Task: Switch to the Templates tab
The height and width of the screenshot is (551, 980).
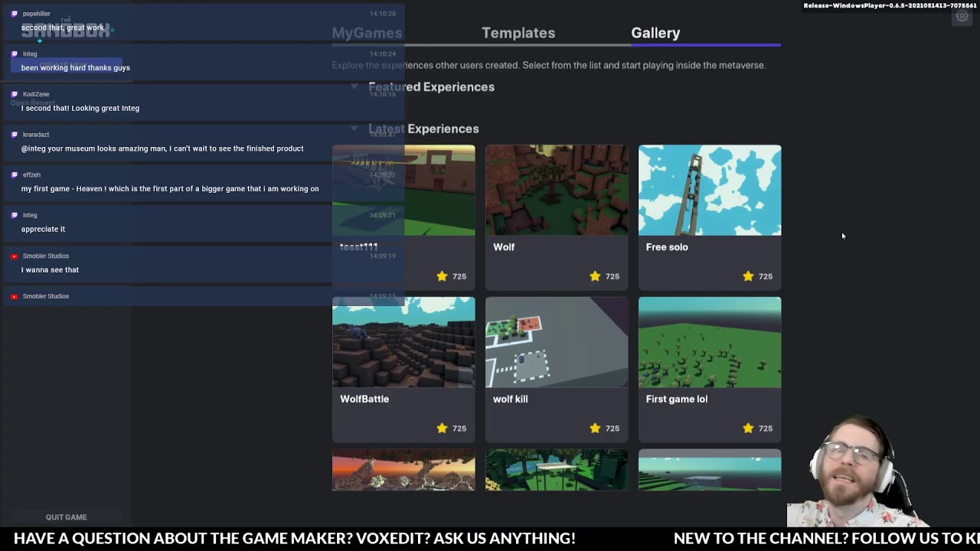Action: click(518, 33)
